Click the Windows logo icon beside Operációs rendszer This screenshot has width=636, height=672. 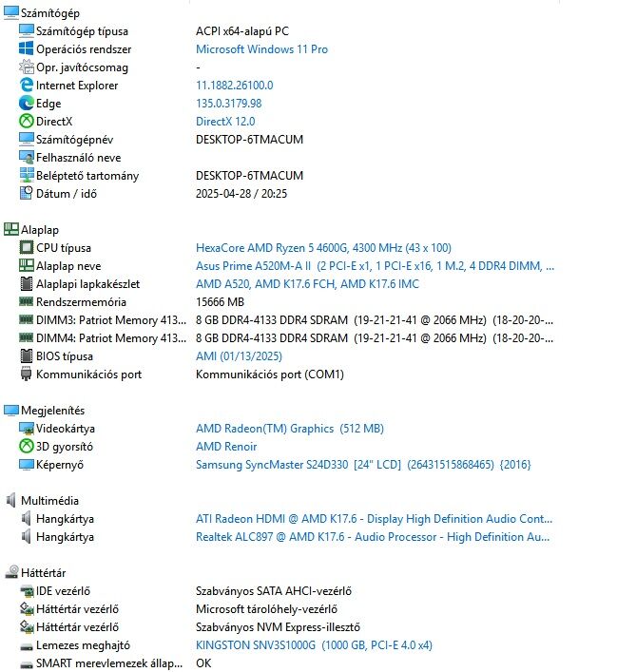26,48
